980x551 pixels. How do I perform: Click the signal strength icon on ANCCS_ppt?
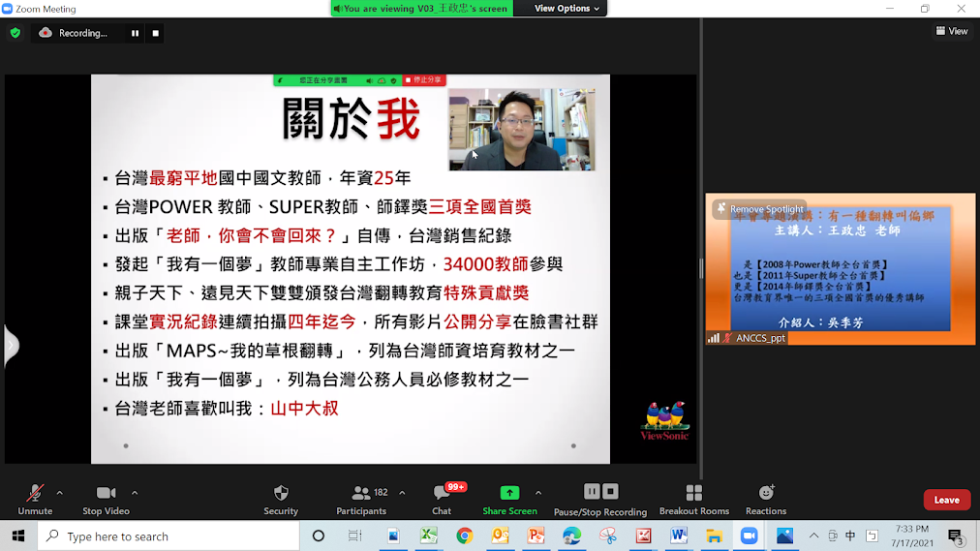coord(713,338)
